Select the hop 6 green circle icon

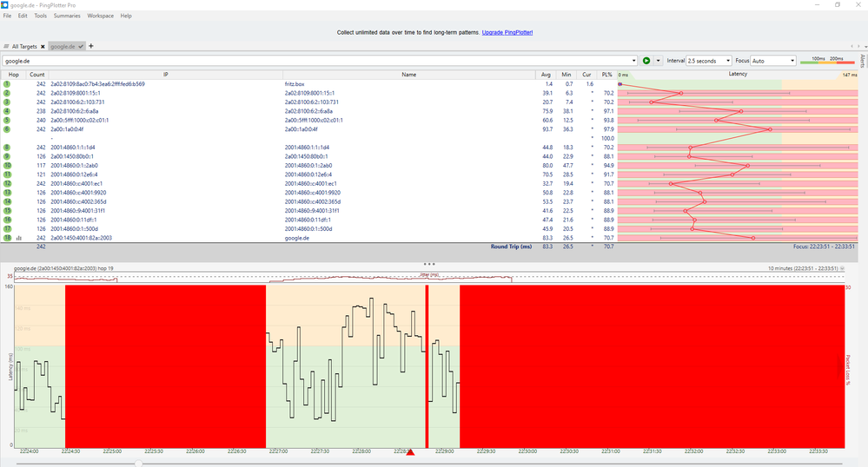[6, 129]
